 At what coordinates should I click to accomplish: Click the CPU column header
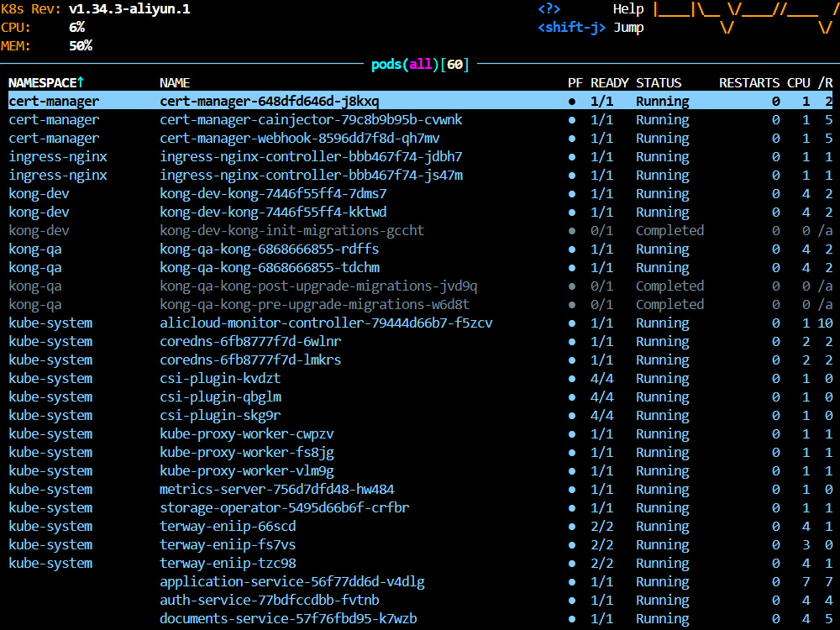click(x=798, y=82)
